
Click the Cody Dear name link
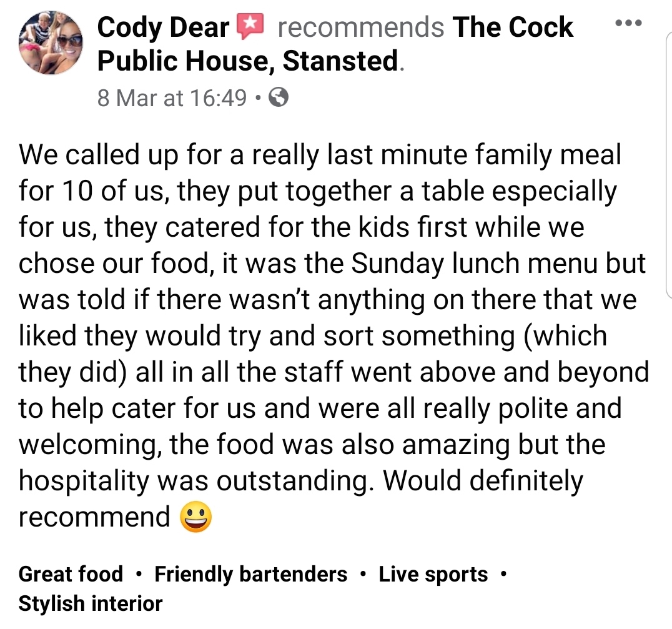pyautogui.click(x=163, y=27)
